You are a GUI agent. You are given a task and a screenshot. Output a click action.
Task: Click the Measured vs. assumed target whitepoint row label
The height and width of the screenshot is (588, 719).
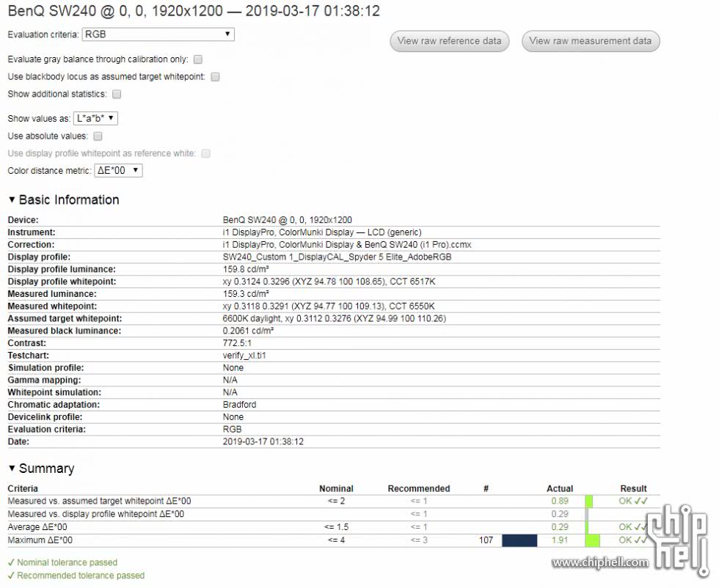click(100, 501)
